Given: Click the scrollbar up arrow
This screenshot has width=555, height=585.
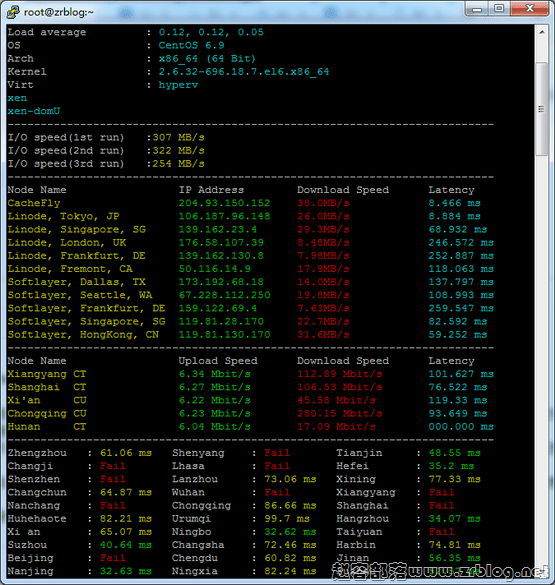Looking at the screenshot, I should point(542,32).
